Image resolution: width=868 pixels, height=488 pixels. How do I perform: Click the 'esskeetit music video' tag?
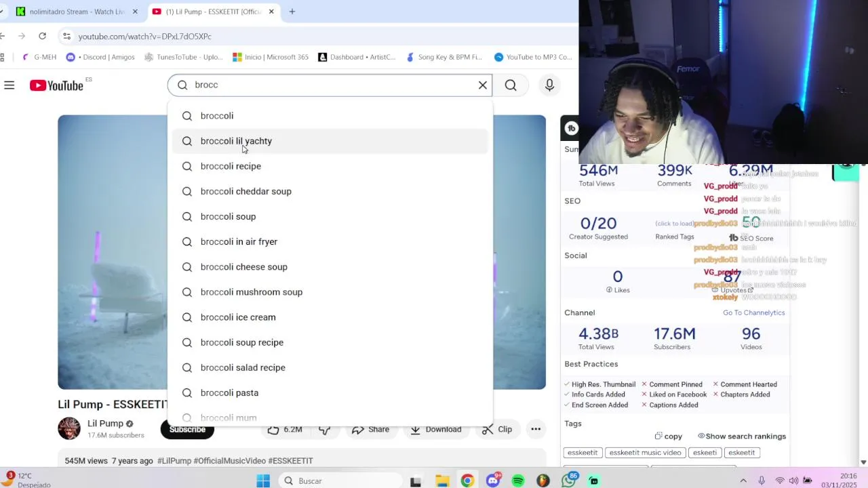pyautogui.click(x=645, y=453)
